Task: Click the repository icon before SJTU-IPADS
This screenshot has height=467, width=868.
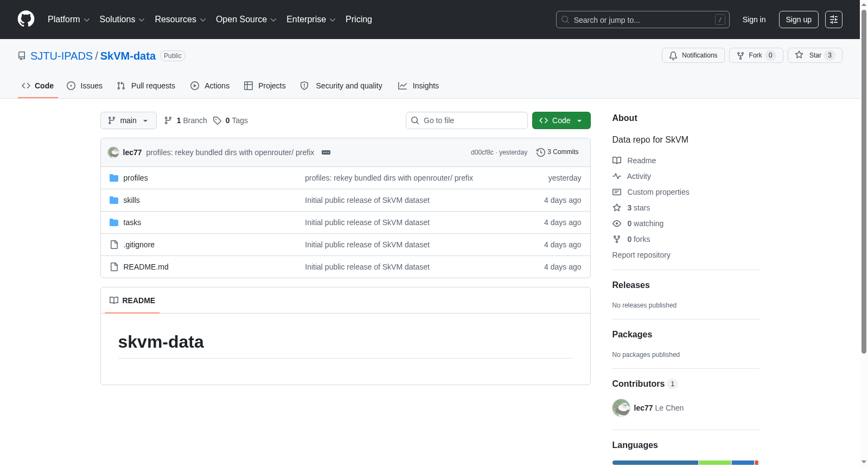Action: tap(22, 56)
